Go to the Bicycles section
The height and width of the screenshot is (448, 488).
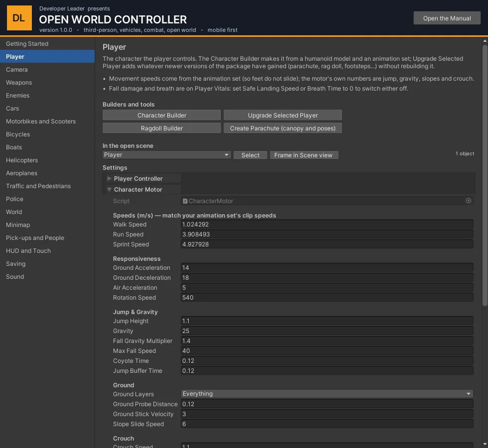pos(47,134)
